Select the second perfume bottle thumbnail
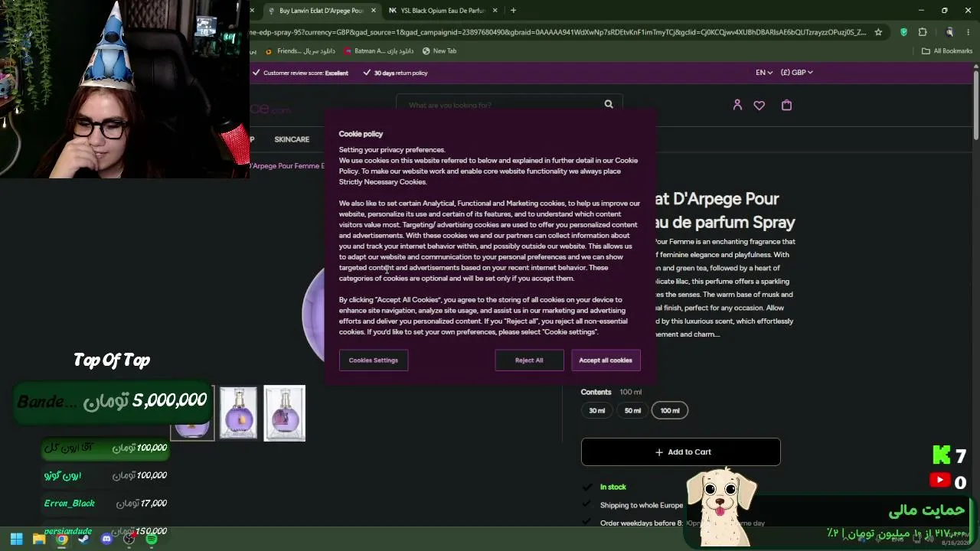 238,413
